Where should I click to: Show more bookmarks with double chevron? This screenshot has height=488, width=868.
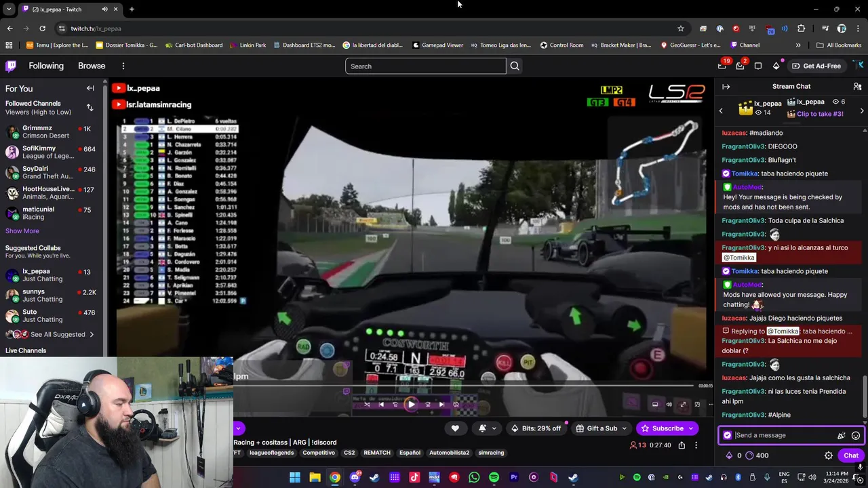click(x=798, y=45)
